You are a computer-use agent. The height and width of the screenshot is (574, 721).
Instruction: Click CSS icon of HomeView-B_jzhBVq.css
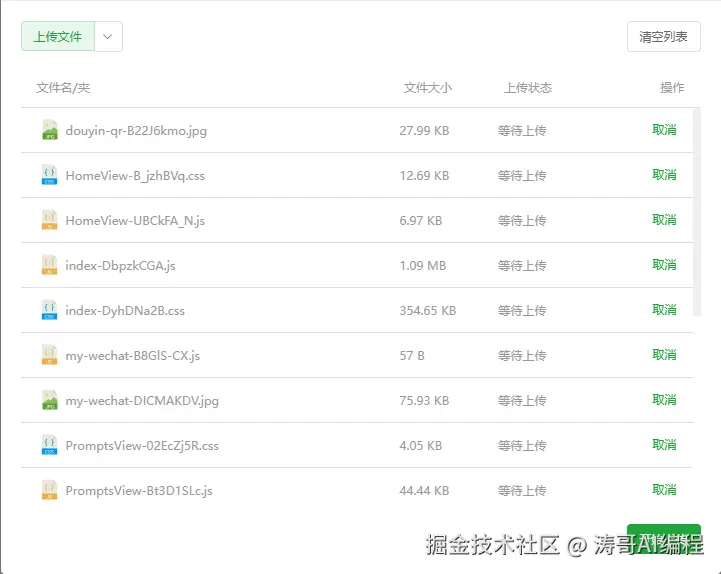(50, 175)
